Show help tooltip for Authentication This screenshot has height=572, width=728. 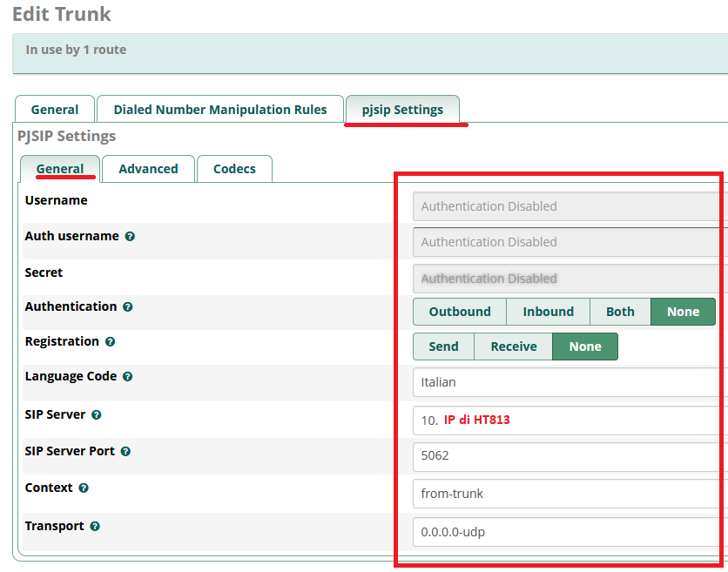point(128,306)
